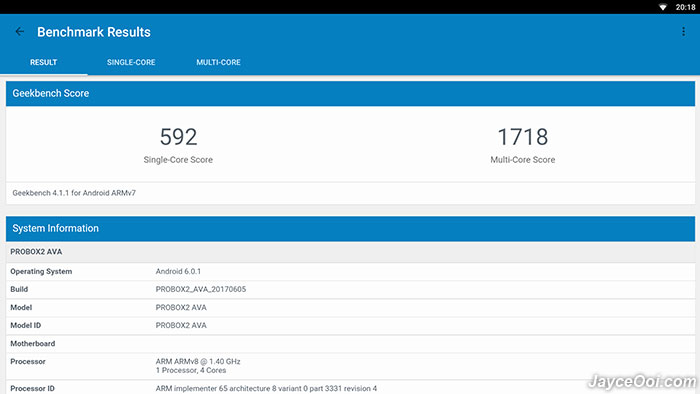The height and width of the screenshot is (394, 700).
Task: Tap the 1718 multi-core score
Action: (x=523, y=137)
